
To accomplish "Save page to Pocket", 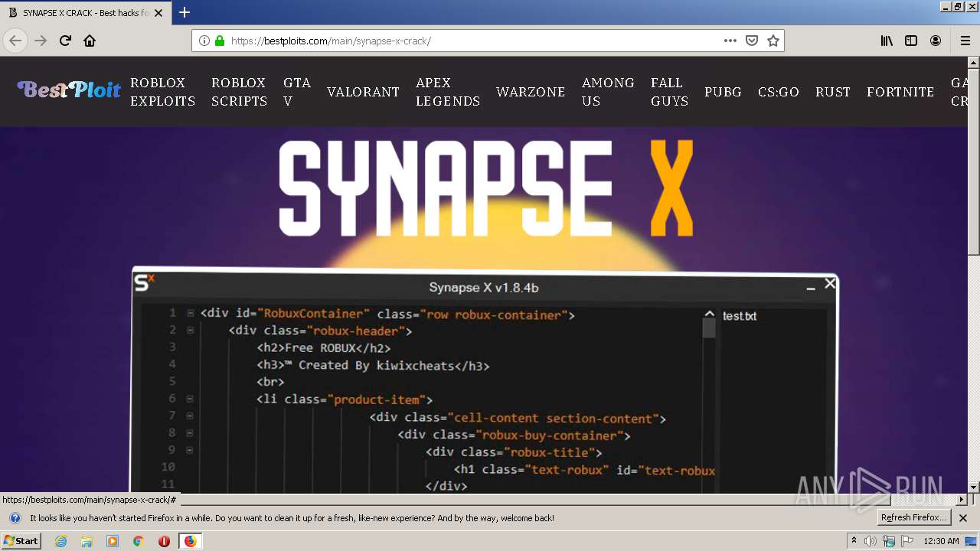I will click(x=752, y=41).
